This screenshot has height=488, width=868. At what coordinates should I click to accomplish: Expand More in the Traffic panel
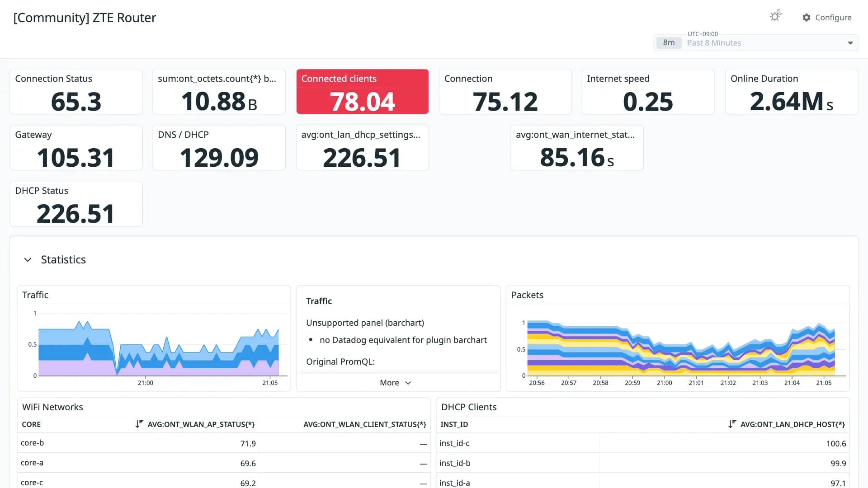pyautogui.click(x=396, y=383)
